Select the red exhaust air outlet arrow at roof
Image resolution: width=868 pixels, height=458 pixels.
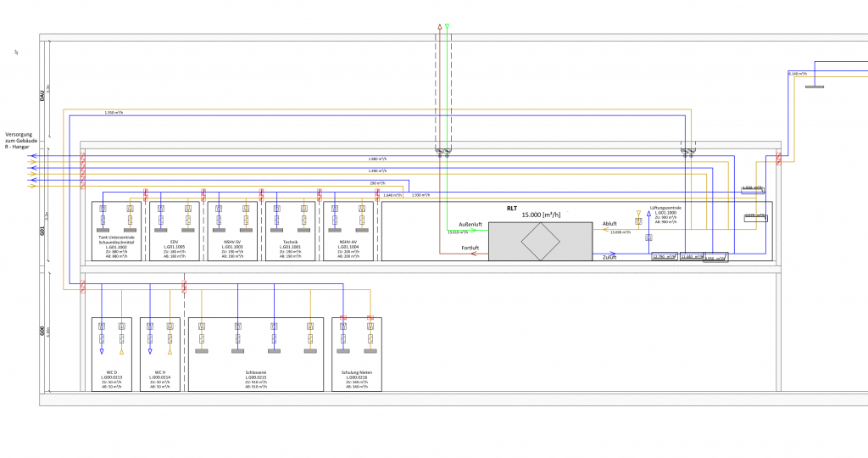click(x=439, y=26)
